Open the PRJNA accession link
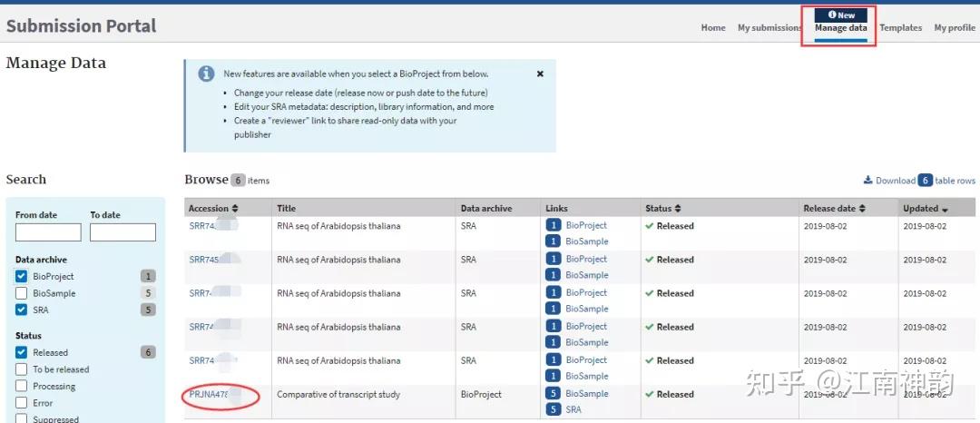This screenshot has height=423, width=980. (209, 395)
